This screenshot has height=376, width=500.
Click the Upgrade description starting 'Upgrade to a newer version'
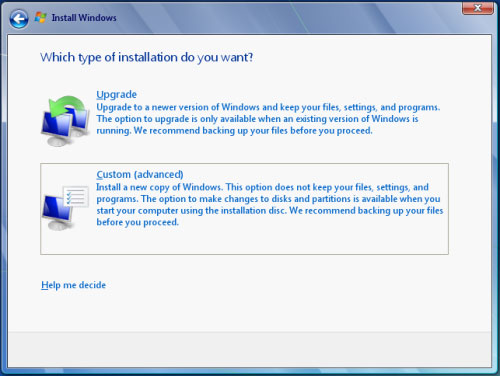point(268,119)
